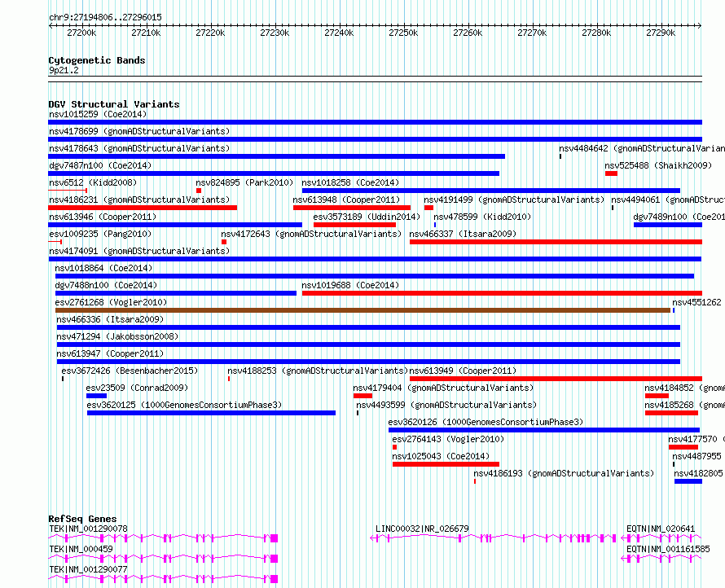Click the red nsv1025043 (Coe2014) bar
The height and width of the screenshot is (588, 725).
tap(446, 464)
